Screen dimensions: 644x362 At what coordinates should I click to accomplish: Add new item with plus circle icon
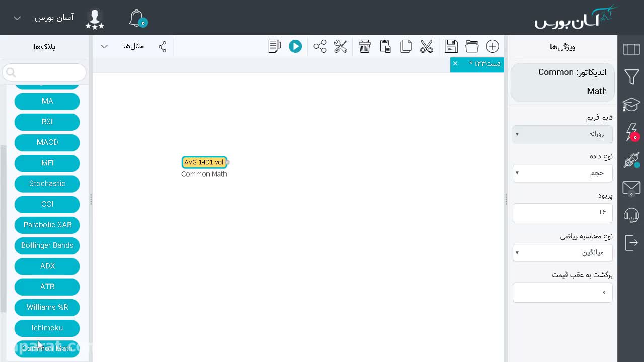tap(493, 46)
